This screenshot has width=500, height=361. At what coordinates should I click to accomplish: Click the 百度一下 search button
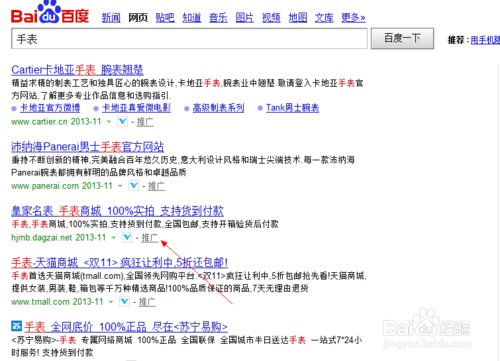[x=402, y=38]
